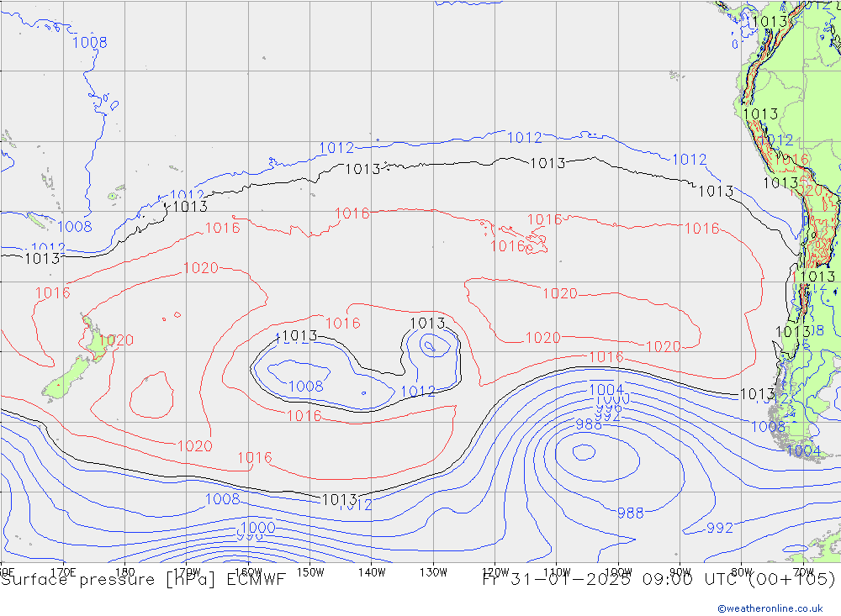Click the ©weatheronline.co.uk copyright link
The image size is (841, 616).
click(x=770, y=608)
